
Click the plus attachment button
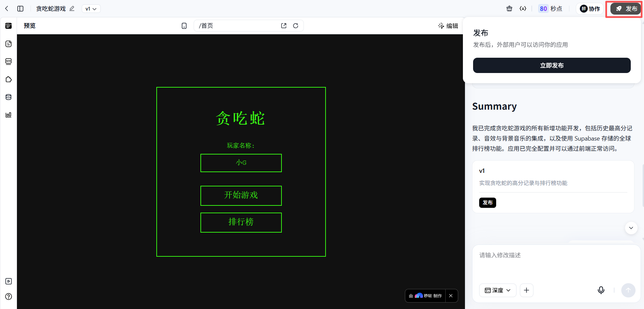tap(526, 290)
